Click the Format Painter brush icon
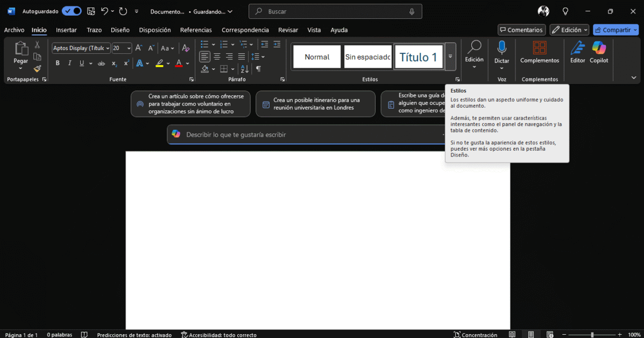The width and height of the screenshot is (644, 338). pyautogui.click(x=37, y=68)
